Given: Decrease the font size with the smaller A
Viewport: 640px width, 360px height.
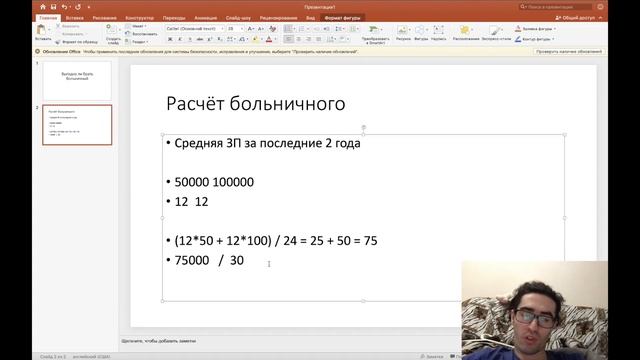Looking at the screenshot, I should tap(260, 29).
